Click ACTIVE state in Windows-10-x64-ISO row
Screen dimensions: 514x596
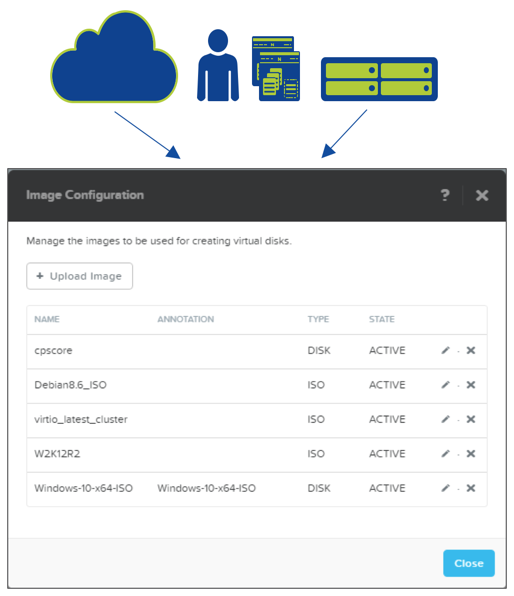click(387, 488)
